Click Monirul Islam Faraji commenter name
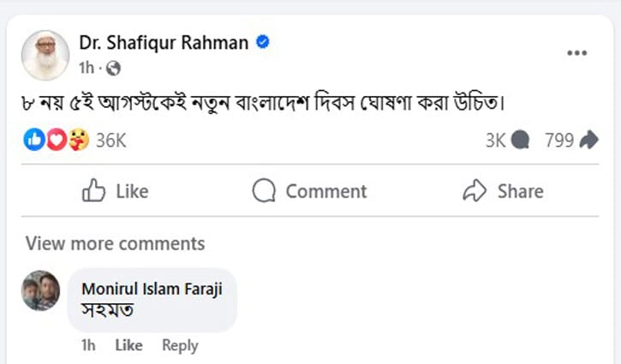The width and height of the screenshot is (621, 364). pyautogui.click(x=151, y=289)
